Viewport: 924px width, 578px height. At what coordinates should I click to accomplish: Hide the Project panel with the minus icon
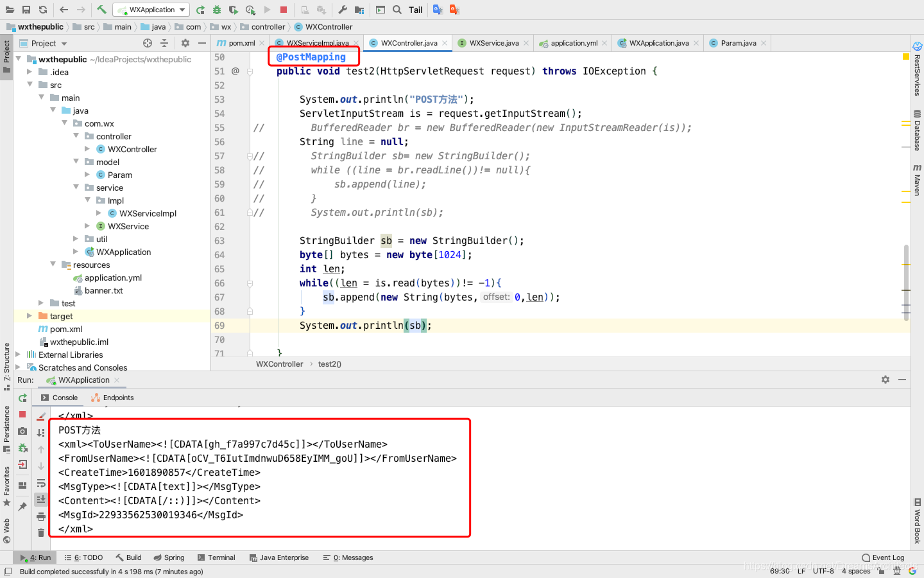click(x=202, y=43)
